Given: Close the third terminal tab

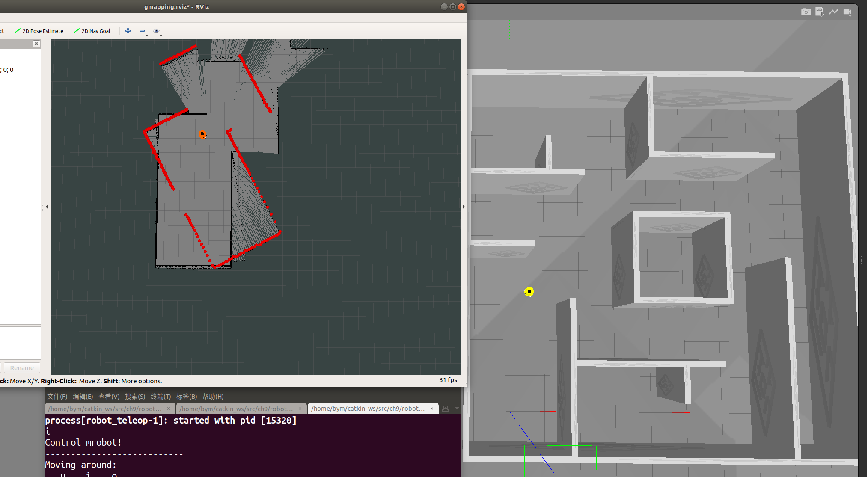Looking at the screenshot, I should [x=432, y=409].
